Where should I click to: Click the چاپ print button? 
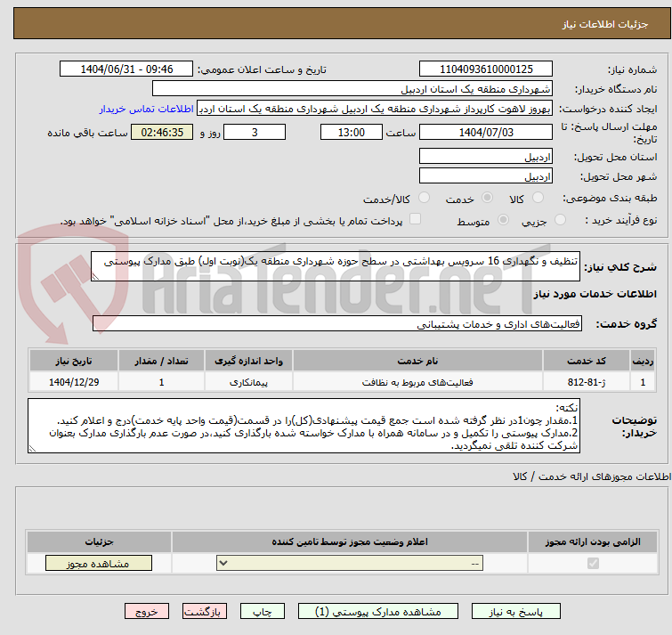point(263,612)
